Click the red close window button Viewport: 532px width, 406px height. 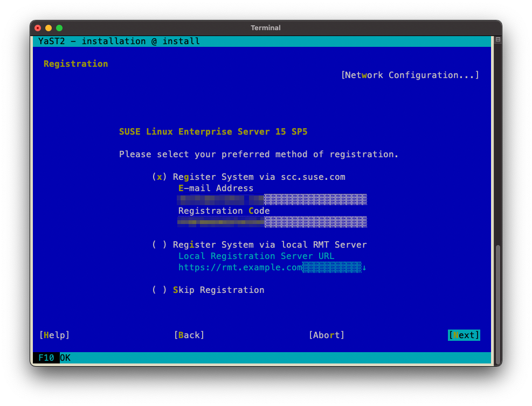tap(38, 28)
